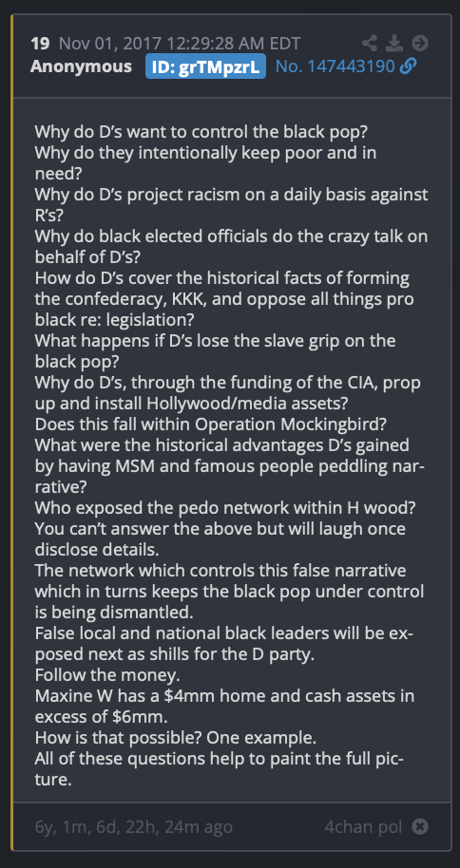Click the 'Maxine W has a $4mm home' line
The width and height of the screenshot is (460, 868).
coord(224,706)
